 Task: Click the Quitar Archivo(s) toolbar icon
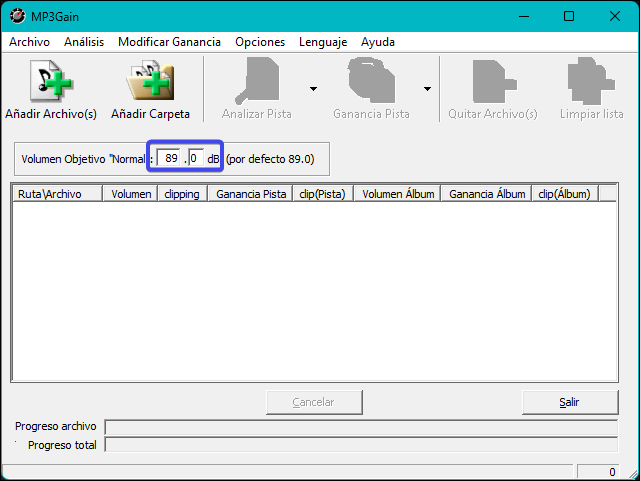tap(495, 81)
